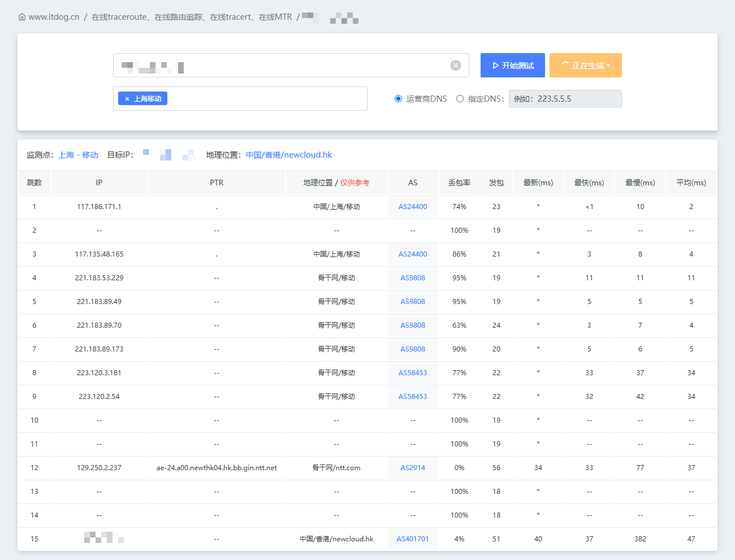Click the 丢包率 column header
This screenshot has height=560, width=735.
pos(459,183)
